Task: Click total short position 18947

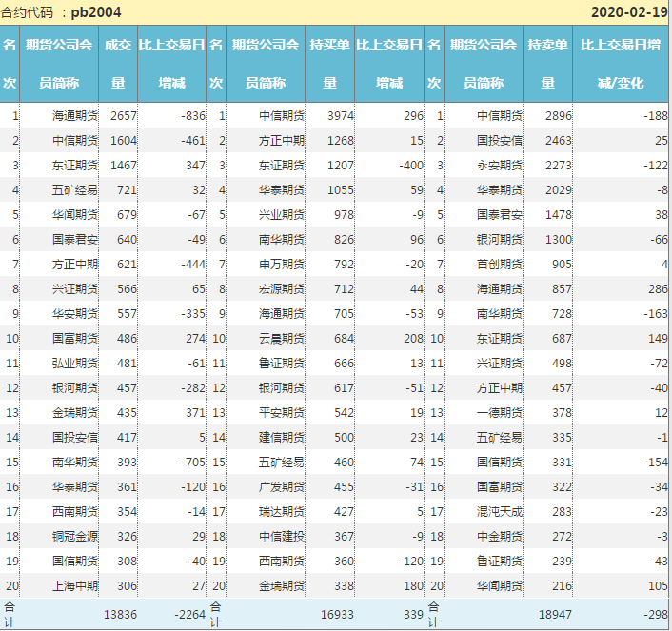Action: (x=555, y=615)
